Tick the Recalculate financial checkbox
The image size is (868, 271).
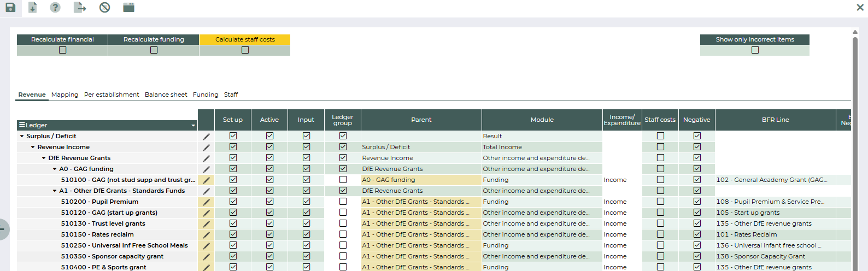(62, 50)
